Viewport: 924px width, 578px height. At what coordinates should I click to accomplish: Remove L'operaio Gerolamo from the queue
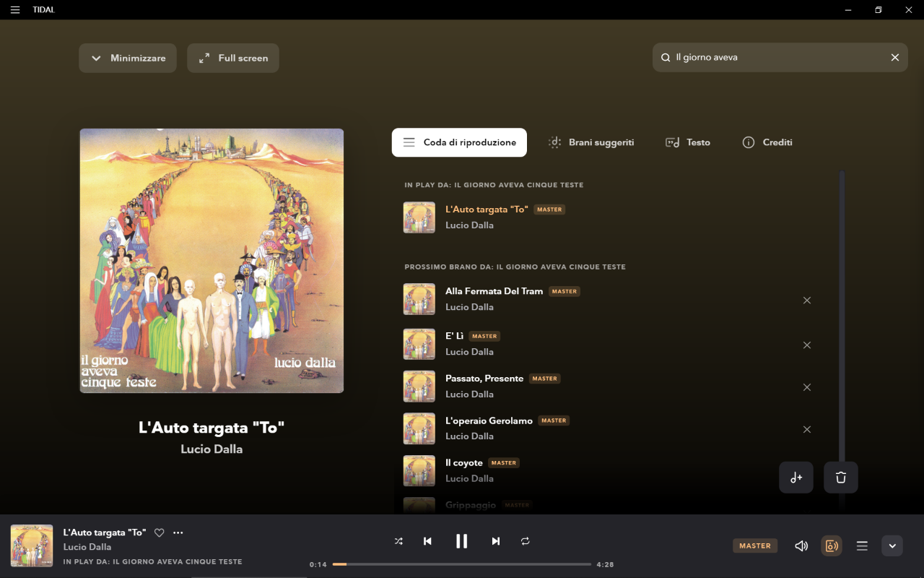(807, 430)
